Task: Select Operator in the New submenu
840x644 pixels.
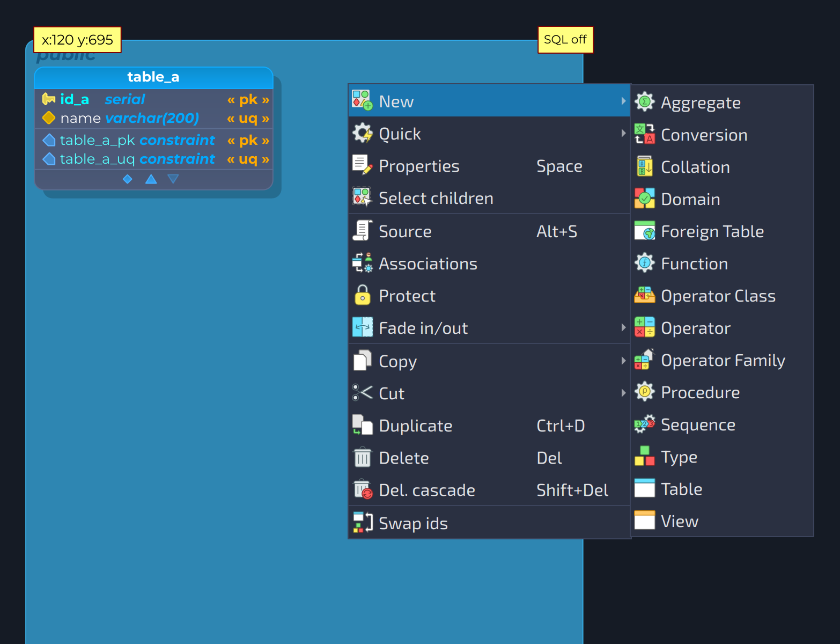Action: pyautogui.click(x=723, y=328)
